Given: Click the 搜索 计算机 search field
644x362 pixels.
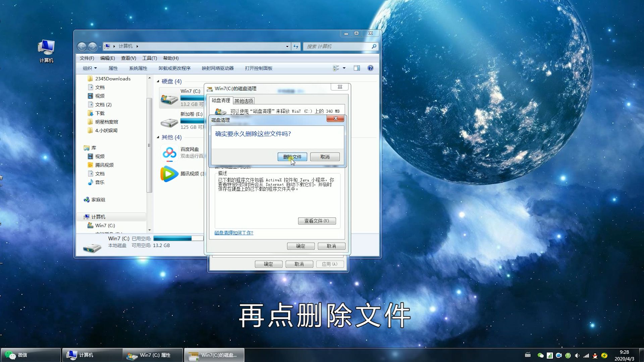Looking at the screenshot, I should (337, 46).
